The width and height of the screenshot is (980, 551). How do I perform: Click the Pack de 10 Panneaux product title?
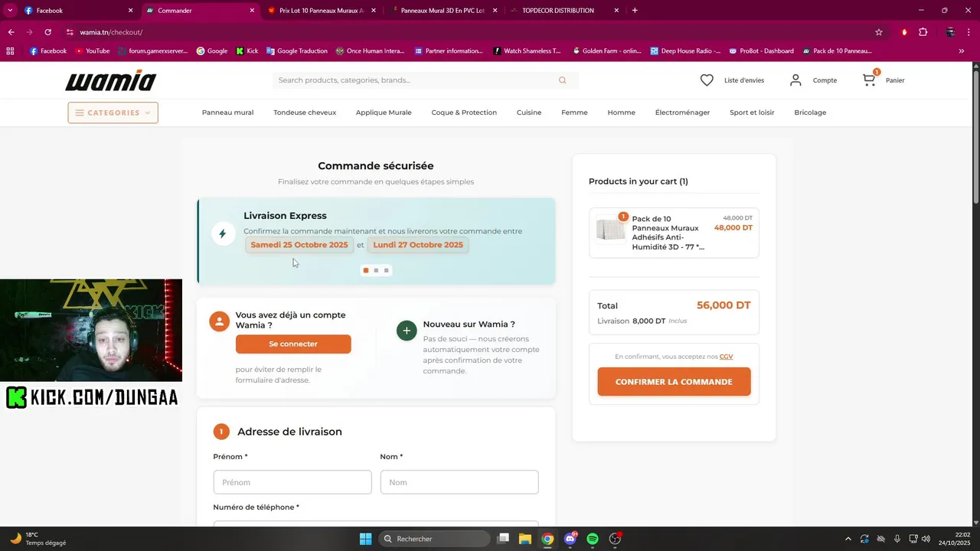(668, 233)
